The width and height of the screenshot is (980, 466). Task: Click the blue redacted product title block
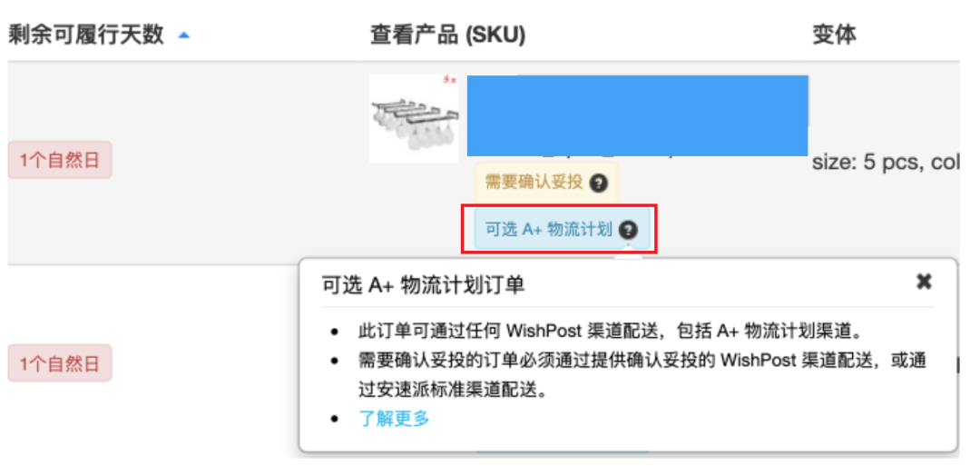[637, 115]
